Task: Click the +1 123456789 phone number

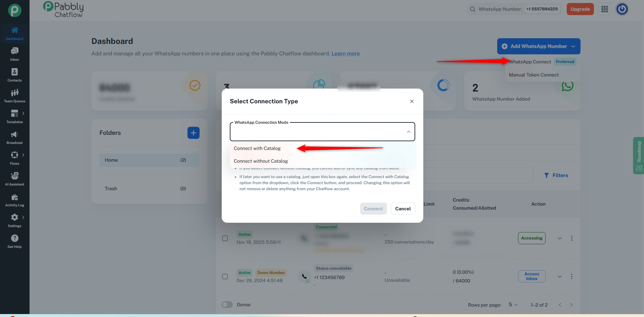Action: pos(329,277)
